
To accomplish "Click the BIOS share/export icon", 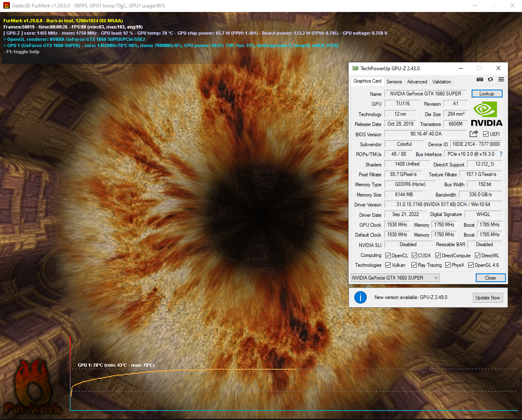I will tap(474, 134).
